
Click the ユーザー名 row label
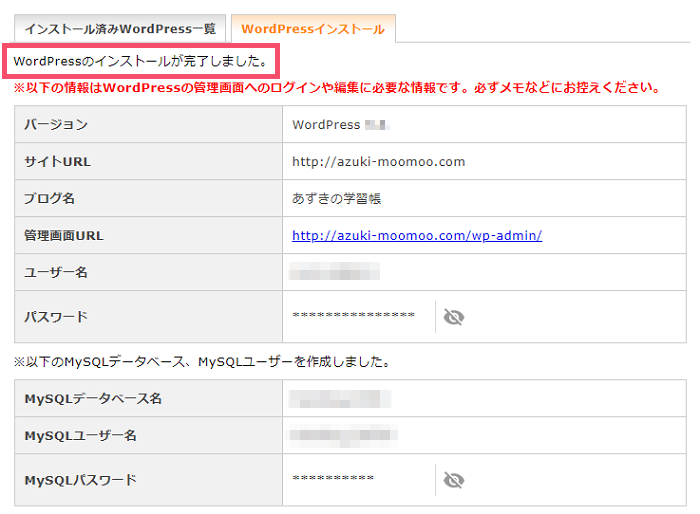click(x=56, y=272)
